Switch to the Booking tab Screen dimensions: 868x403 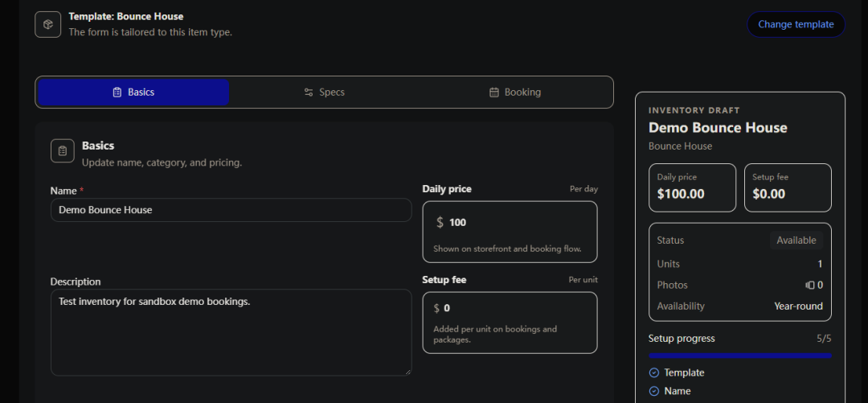[515, 92]
